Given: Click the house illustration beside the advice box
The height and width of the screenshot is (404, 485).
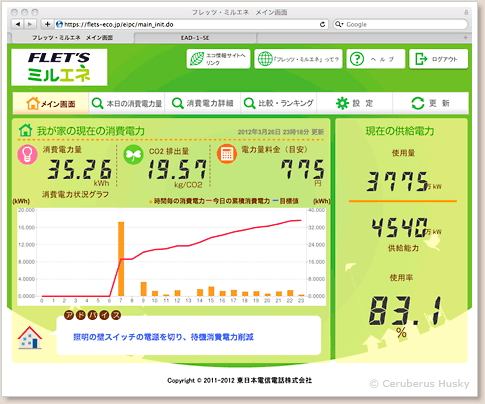Looking at the screenshot, I should [x=30, y=337].
